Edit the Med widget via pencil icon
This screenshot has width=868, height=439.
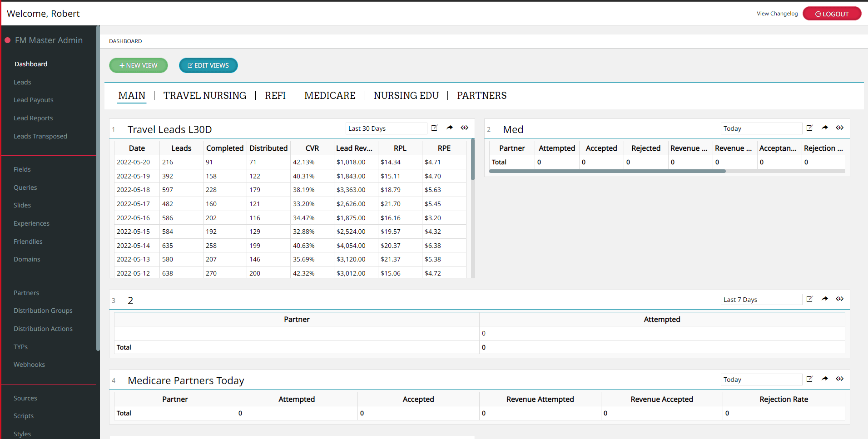[809, 128]
